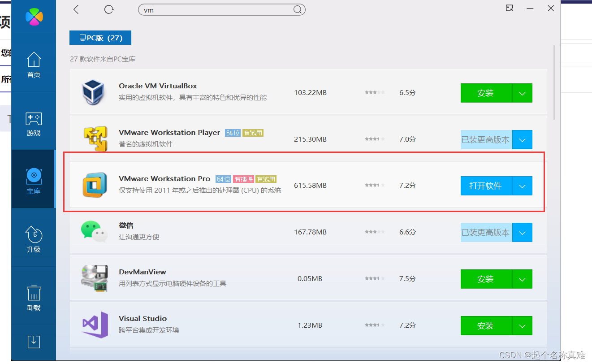
Task: Expand install options for DevManView
Action: pyautogui.click(x=523, y=279)
